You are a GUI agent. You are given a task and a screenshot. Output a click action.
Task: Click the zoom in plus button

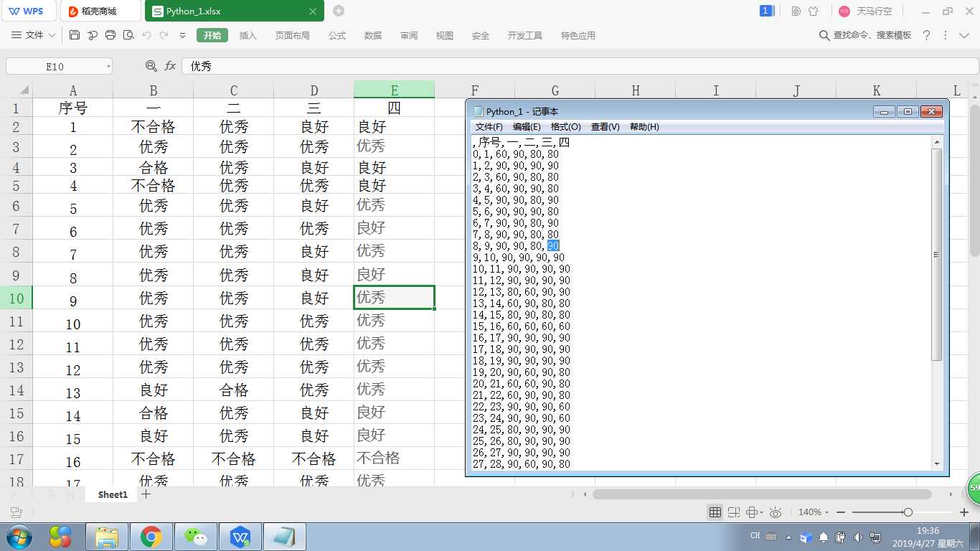pos(965,512)
